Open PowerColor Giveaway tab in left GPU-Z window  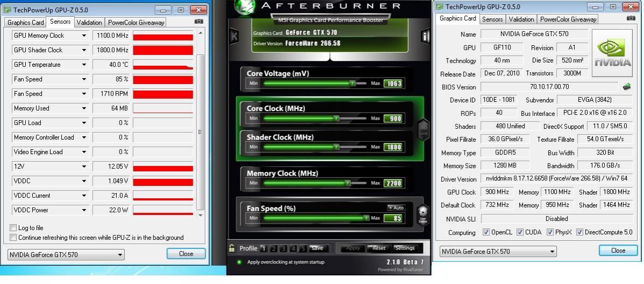point(136,23)
